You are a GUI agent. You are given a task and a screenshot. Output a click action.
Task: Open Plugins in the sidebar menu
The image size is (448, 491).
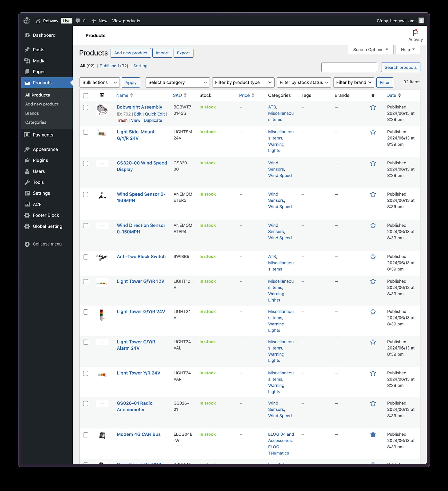click(40, 160)
